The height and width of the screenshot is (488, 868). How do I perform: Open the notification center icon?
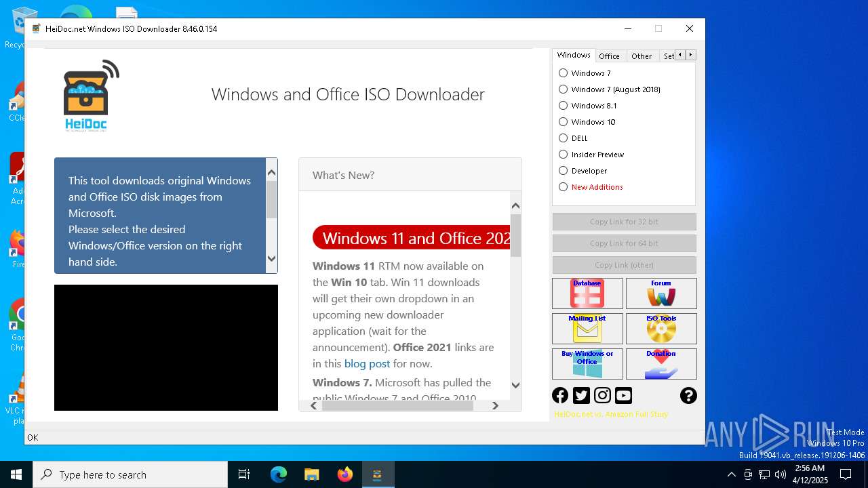(846, 474)
